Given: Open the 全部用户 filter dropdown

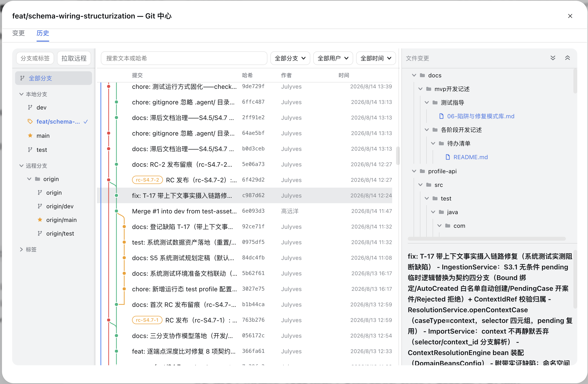Looking at the screenshot, I should point(333,58).
